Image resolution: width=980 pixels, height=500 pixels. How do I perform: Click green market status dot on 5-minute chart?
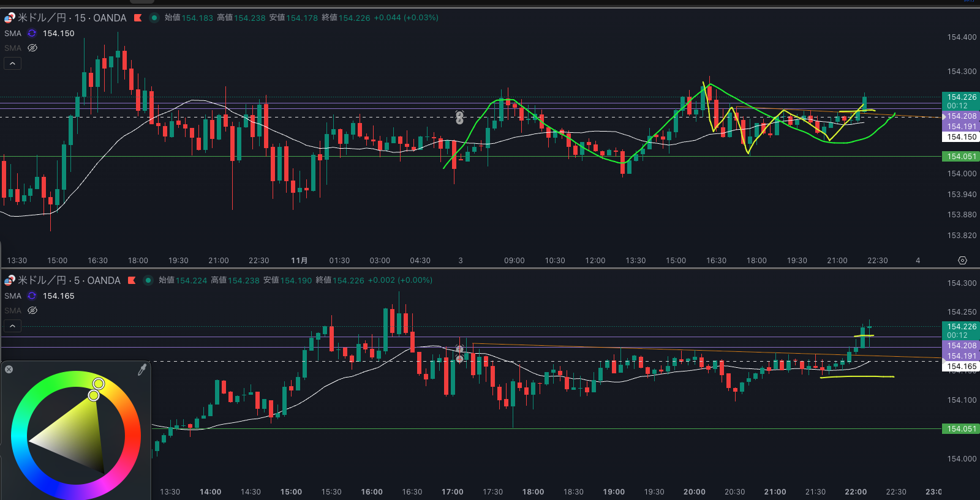coord(148,280)
